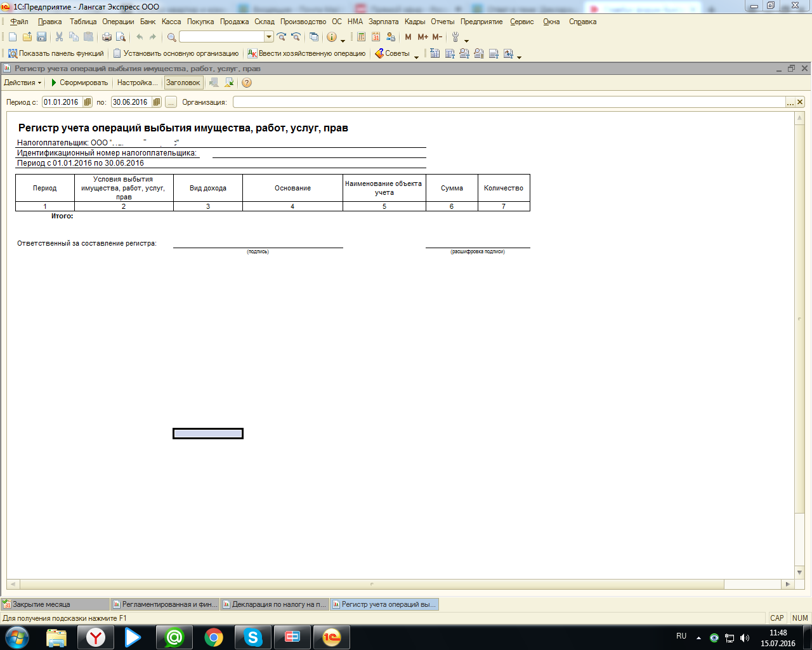Open Skype from the taskbar
This screenshot has width=812, height=650.
point(253,637)
